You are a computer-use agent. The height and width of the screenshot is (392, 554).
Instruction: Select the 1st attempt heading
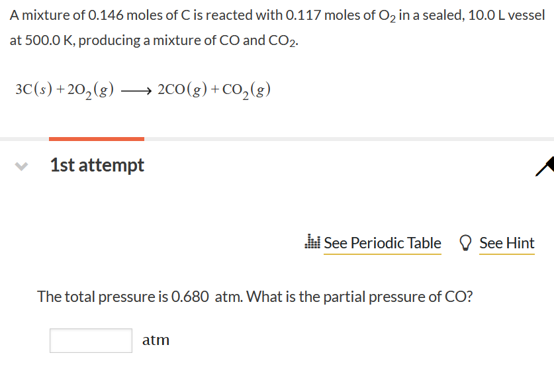[x=97, y=165]
